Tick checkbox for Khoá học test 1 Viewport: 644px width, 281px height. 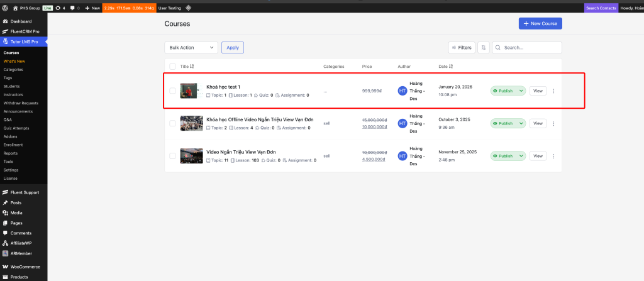[x=172, y=91]
